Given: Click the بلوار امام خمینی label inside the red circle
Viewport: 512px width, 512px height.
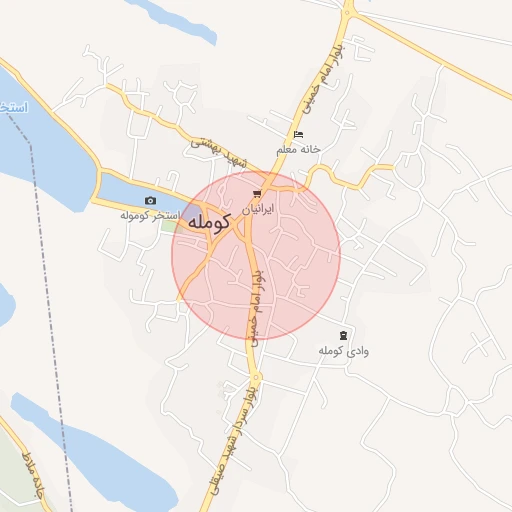Looking at the screenshot, I should point(256,308).
